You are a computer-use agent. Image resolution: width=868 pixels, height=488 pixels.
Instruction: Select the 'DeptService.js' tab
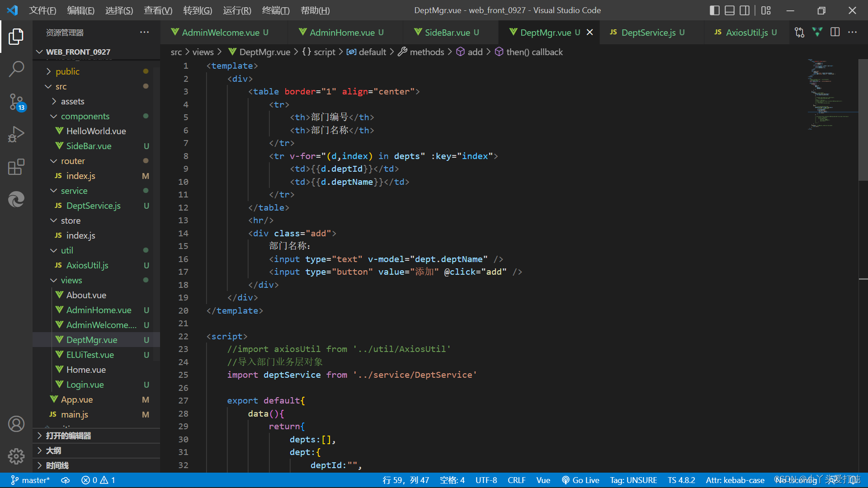[x=649, y=32]
